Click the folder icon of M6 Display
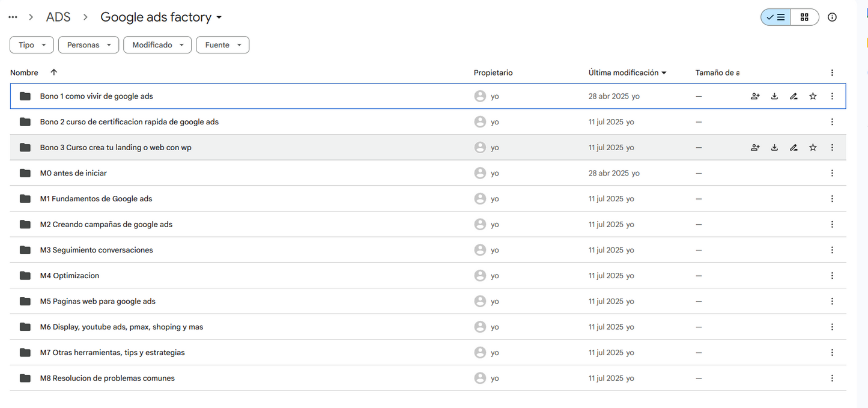 coord(25,327)
